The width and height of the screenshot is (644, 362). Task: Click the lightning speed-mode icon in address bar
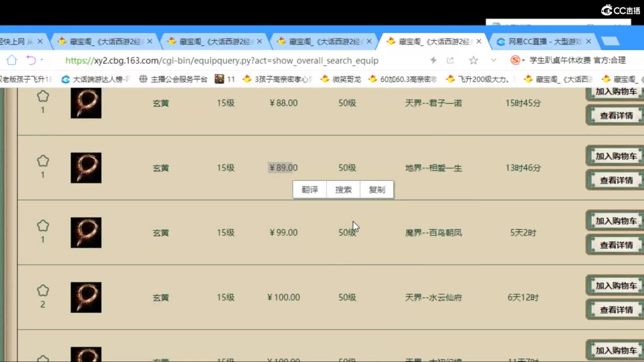point(433,60)
